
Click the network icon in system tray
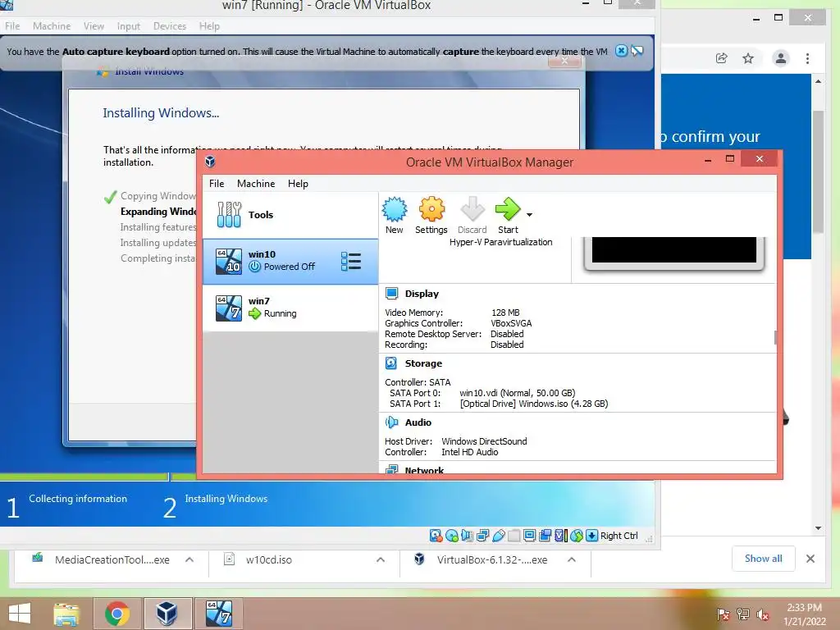[742, 614]
